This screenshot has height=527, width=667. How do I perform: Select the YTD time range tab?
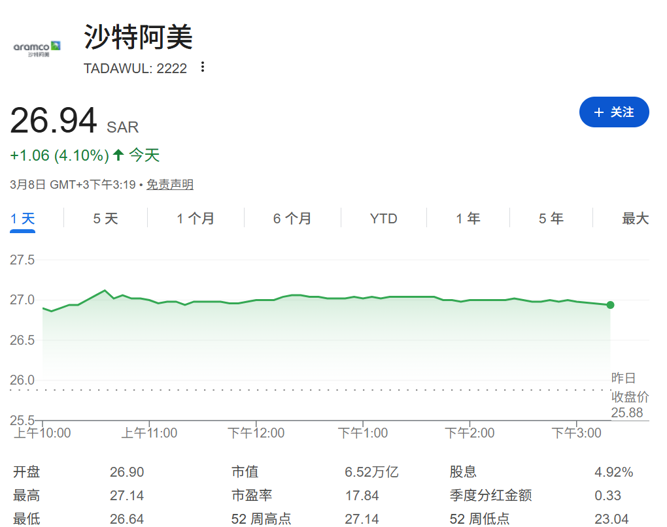pos(383,218)
